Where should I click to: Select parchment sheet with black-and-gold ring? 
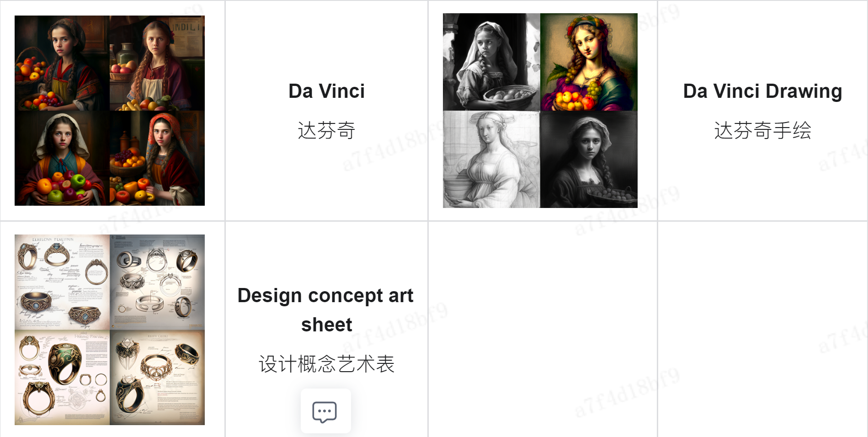pos(157,378)
